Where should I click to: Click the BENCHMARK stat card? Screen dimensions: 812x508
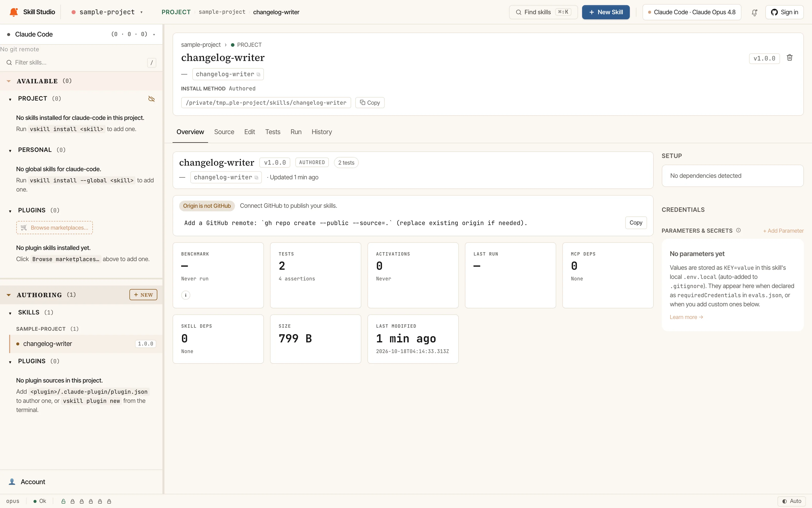(218, 276)
